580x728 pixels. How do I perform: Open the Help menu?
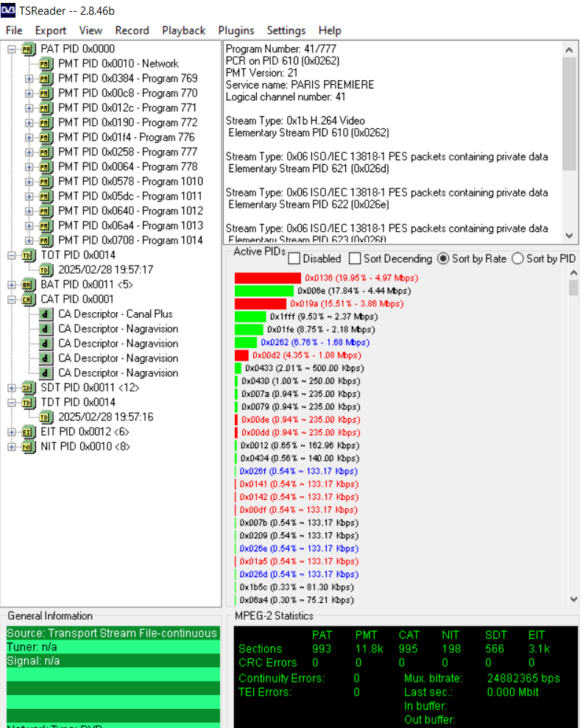[330, 31]
